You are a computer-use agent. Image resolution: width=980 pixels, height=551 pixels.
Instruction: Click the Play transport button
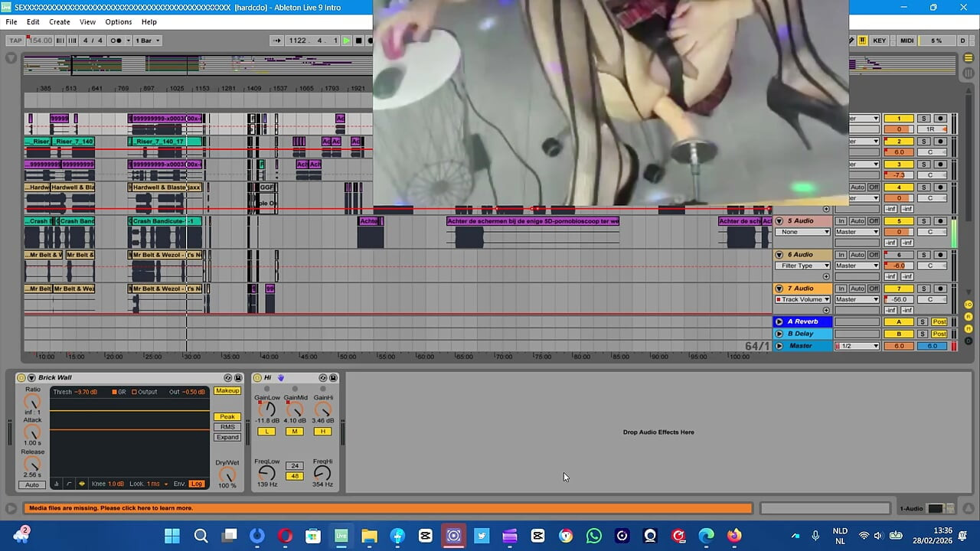(x=347, y=41)
